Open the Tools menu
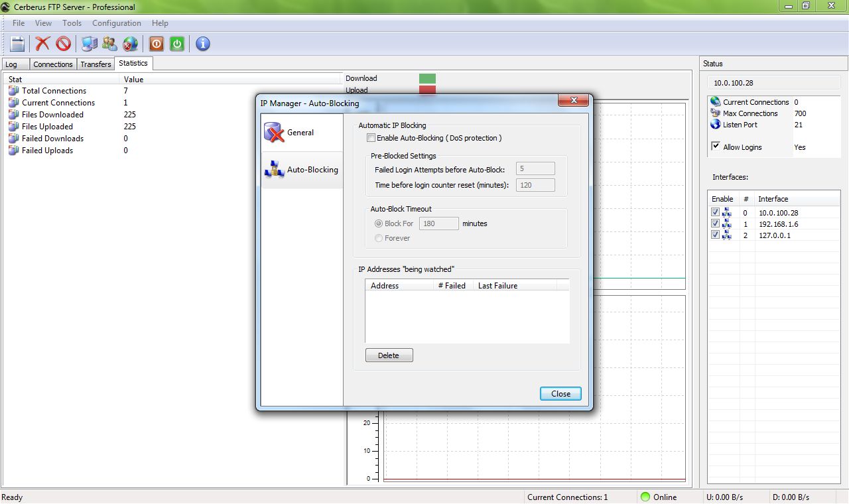This screenshot has width=849, height=504. [72, 23]
